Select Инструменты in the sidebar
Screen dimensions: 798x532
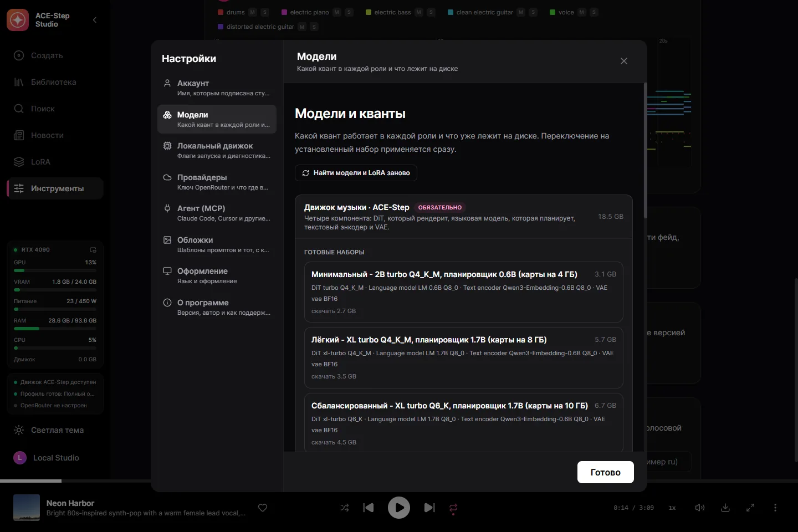[x=55, y=188]
